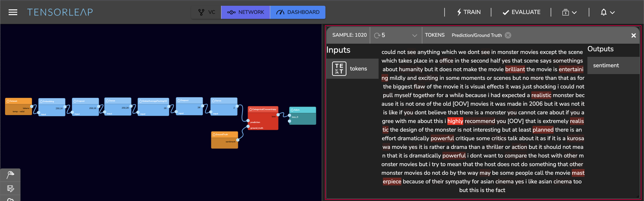Screen dimensions: 644x201
Task: Switch to the VC view
Action: pos(207,12)
